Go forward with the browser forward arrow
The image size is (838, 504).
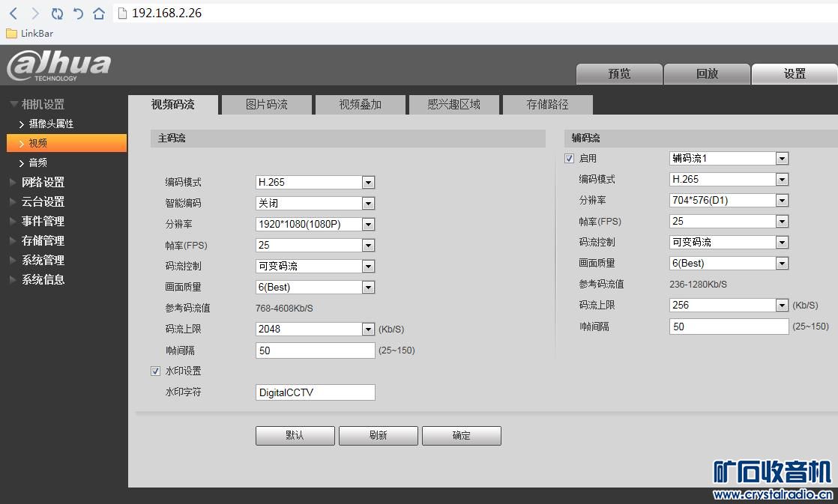[x=35, y=13]
